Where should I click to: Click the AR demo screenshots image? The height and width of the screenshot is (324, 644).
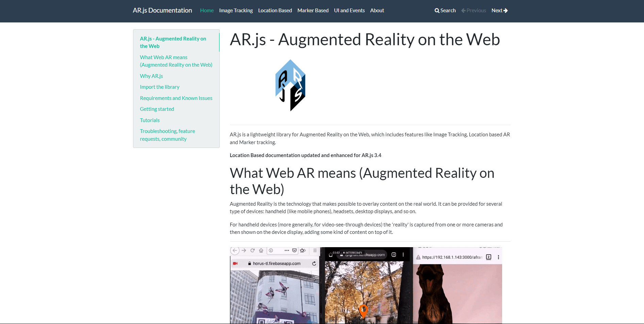coord(366,285)
